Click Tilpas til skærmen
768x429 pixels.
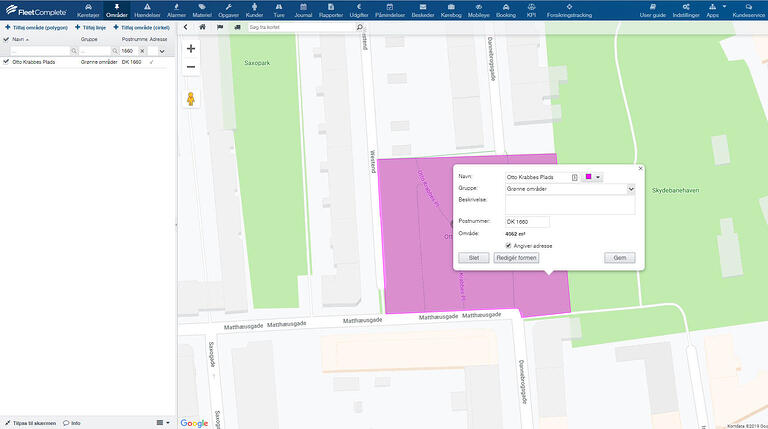click(x=30, y=423)
